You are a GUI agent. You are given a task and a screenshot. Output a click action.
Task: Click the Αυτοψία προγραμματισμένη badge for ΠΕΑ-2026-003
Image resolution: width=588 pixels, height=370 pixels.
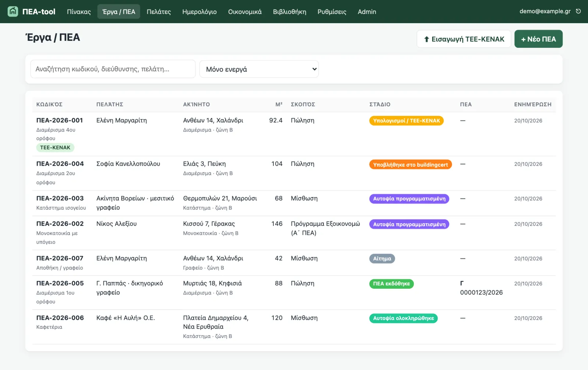click(x=409, y=199)
